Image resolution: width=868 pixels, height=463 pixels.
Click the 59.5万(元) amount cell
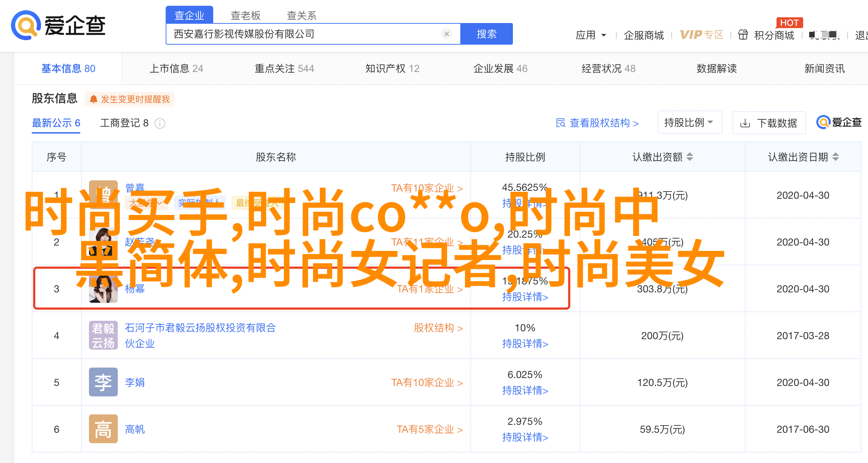coord(662,429)
